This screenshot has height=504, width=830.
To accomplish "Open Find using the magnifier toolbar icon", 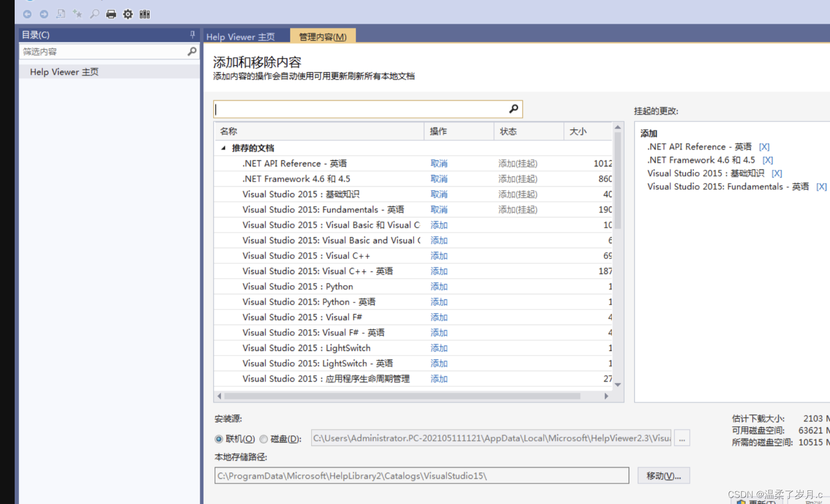I will [94, 14].
